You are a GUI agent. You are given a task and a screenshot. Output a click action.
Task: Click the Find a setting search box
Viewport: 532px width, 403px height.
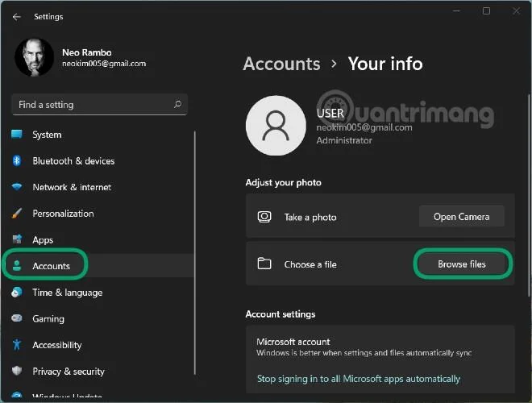tap(99, 105)
